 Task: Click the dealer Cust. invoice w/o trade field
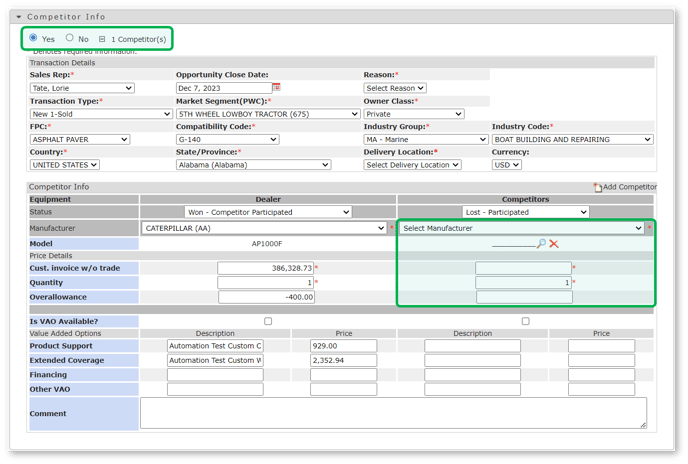265,268
